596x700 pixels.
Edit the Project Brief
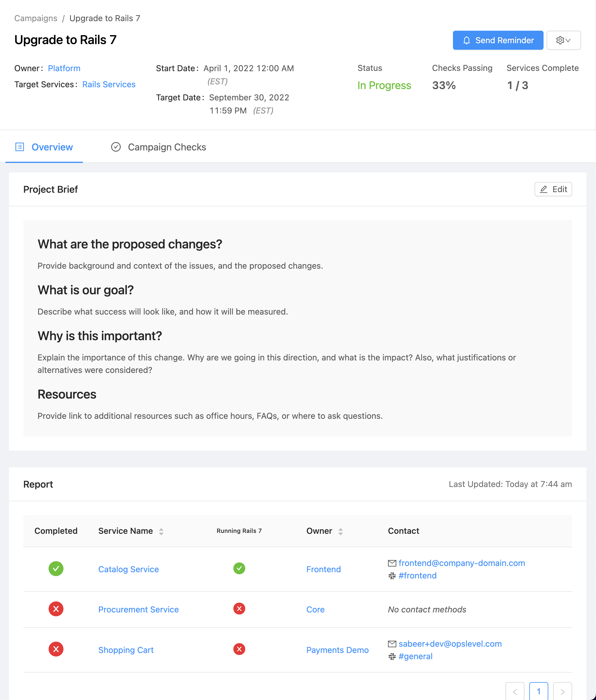coord(553,189)
